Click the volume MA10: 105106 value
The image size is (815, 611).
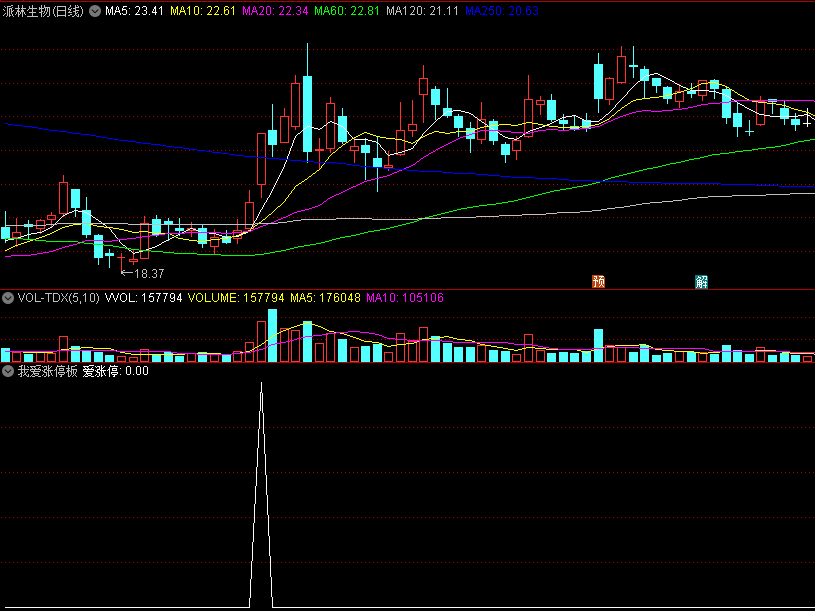coord(405,298)
